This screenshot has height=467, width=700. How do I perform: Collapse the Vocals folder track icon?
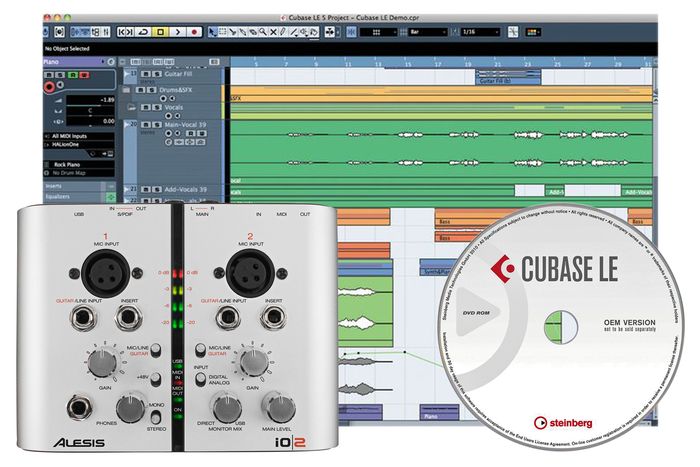point(131,107)
